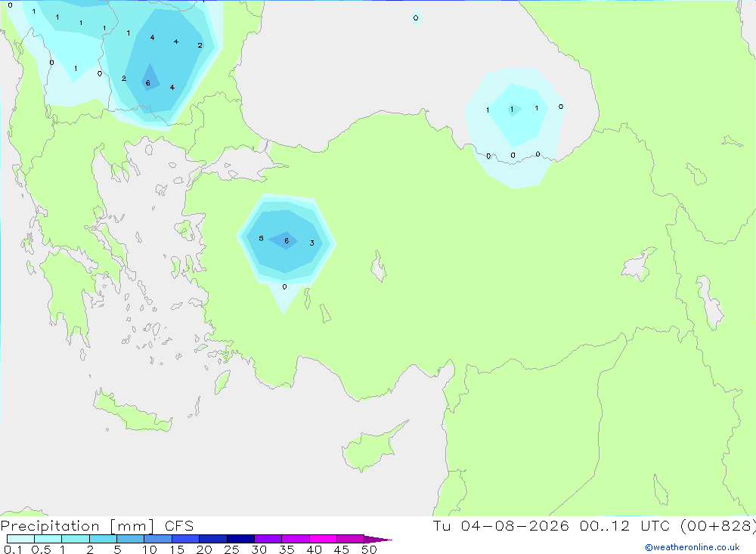The width and height of the screenshot is (756, 554).
Task: Click the legend value label '25'
Action: click(231, 549)
